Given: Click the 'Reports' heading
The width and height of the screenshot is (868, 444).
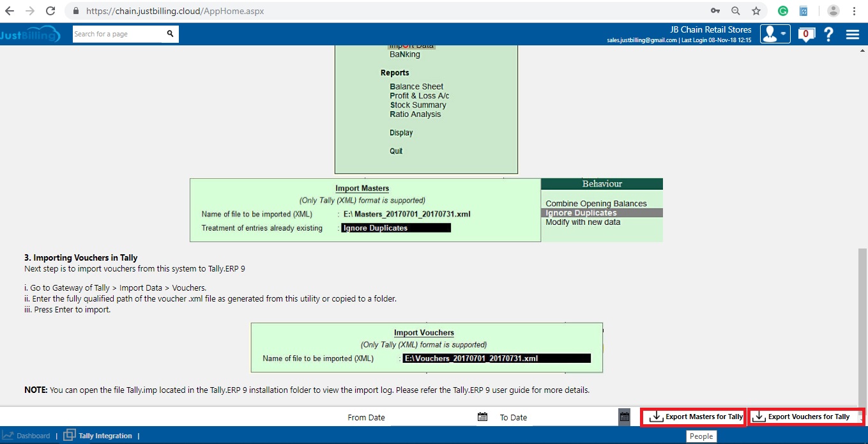Looking at the screenshot, I should click(395, 73).
